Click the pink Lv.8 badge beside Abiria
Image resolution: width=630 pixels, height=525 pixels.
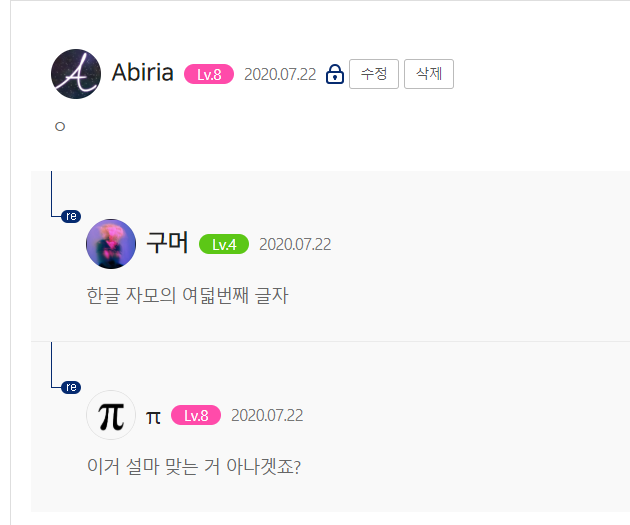point(209,74)
